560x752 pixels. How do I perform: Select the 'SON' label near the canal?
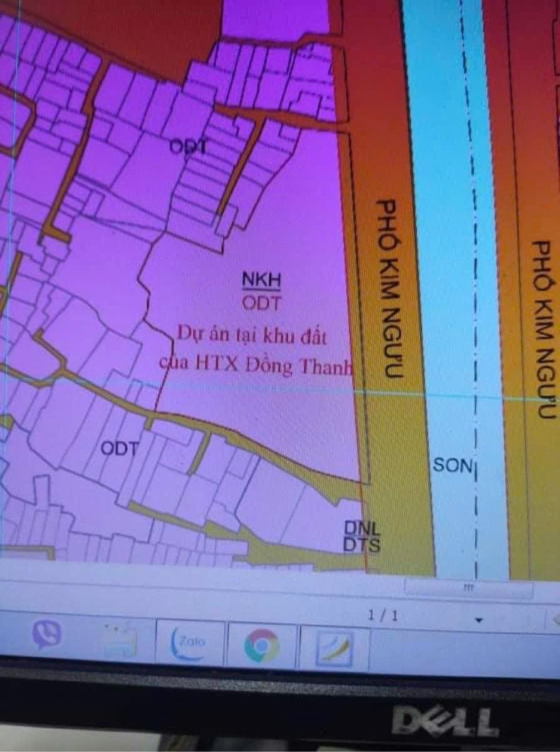coord(453,466)
